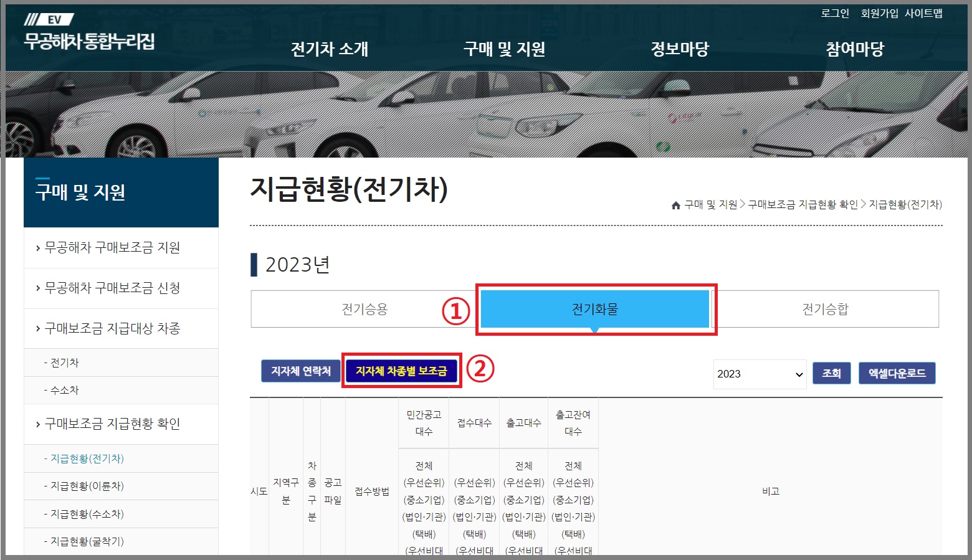
Task: Click the 지자체 차종별 보조금 button
Action: click(x=401, y=371)
